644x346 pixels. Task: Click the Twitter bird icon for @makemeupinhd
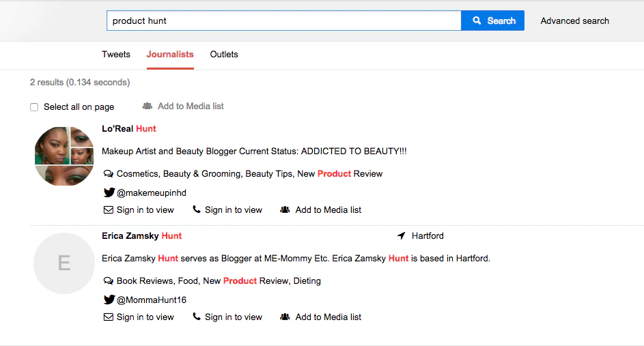click(109, 192)
